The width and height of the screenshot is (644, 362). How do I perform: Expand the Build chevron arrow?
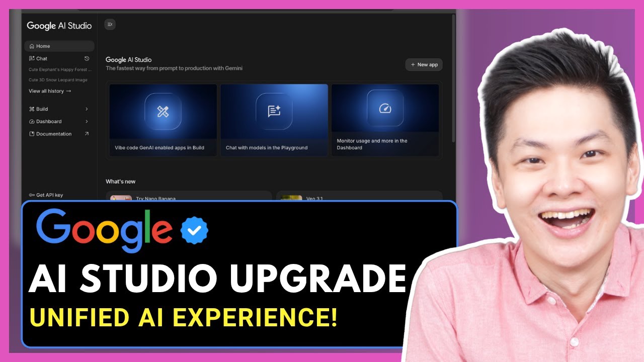[87, 109]
